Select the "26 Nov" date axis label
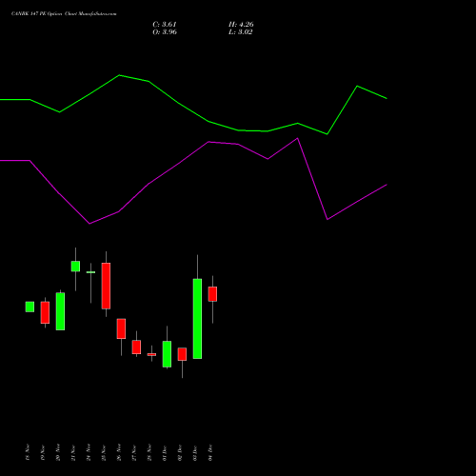Screen dimensions: 476x476 click(x=119, y=452)
